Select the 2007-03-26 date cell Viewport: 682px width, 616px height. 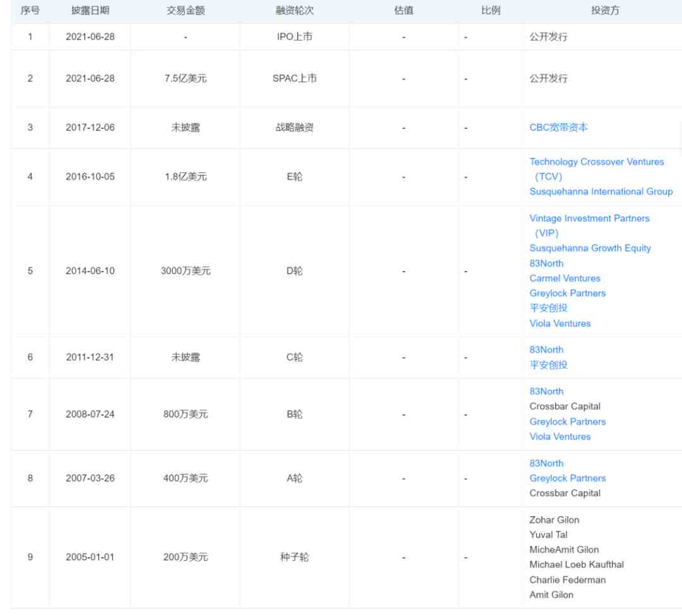[90, 478]
